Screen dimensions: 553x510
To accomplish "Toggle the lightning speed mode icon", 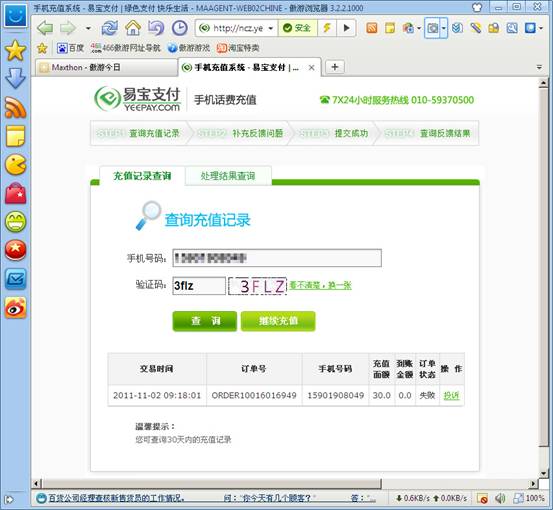I will (x=327, y=28).
